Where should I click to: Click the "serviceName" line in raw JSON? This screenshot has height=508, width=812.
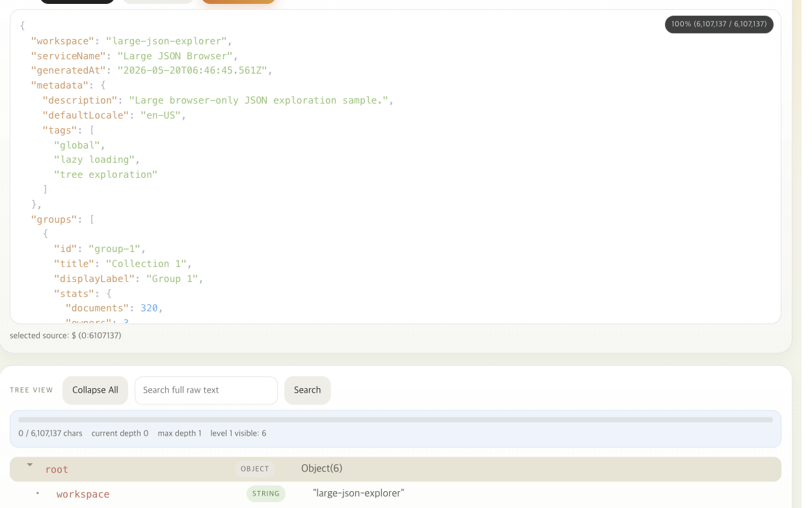pos(135,56)
